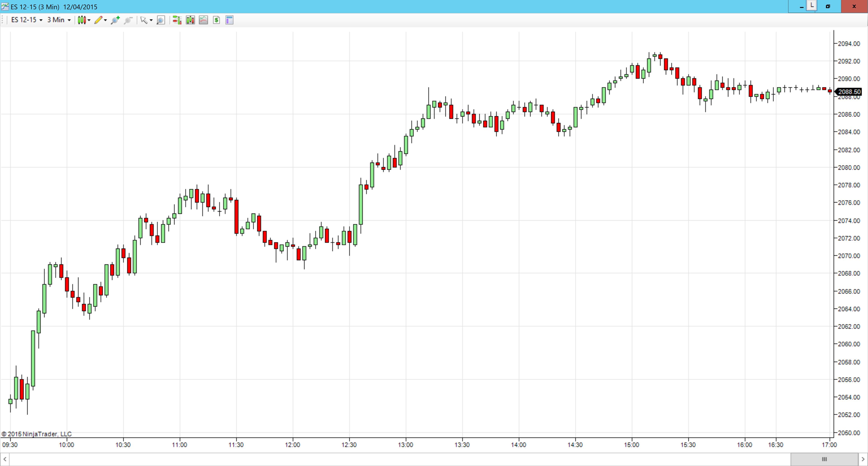Open the Indicators line chart icon
868x466 pixels.
203,20
